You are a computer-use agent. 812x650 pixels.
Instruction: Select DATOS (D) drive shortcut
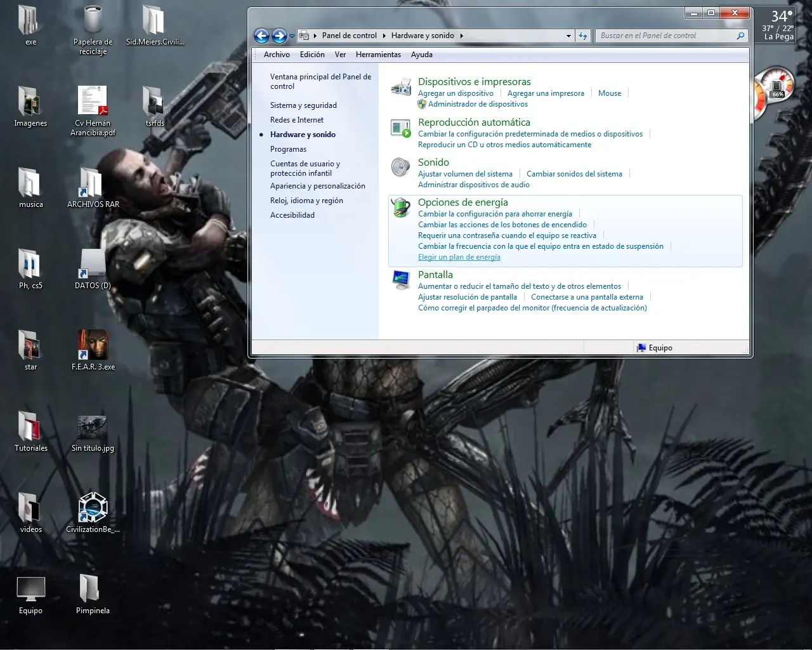click(93, 269)
